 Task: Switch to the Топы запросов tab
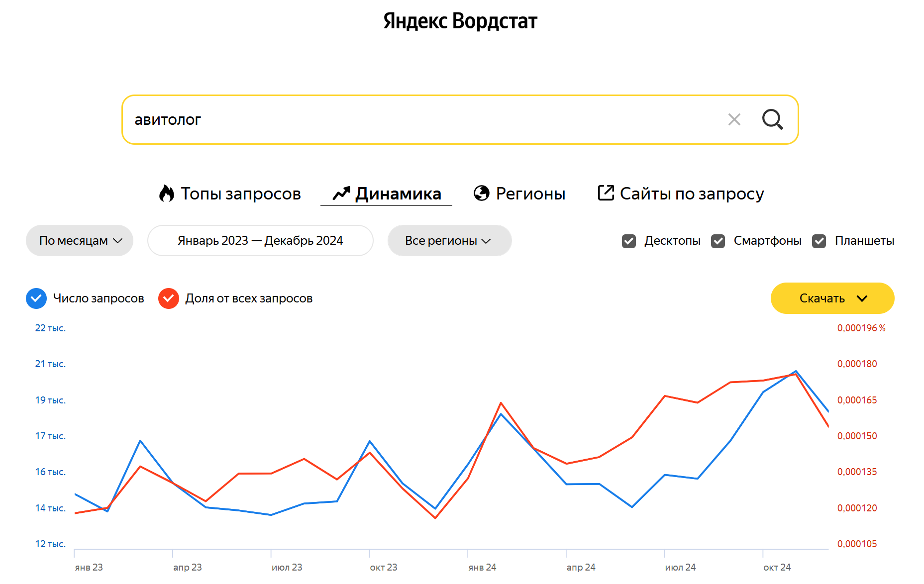[240, 194]
